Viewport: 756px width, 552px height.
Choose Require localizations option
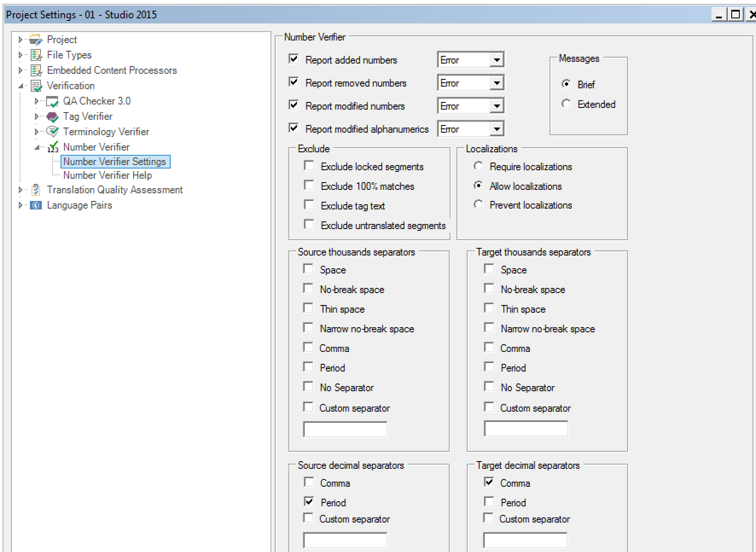pyautogui.click(x=478, y=166)
